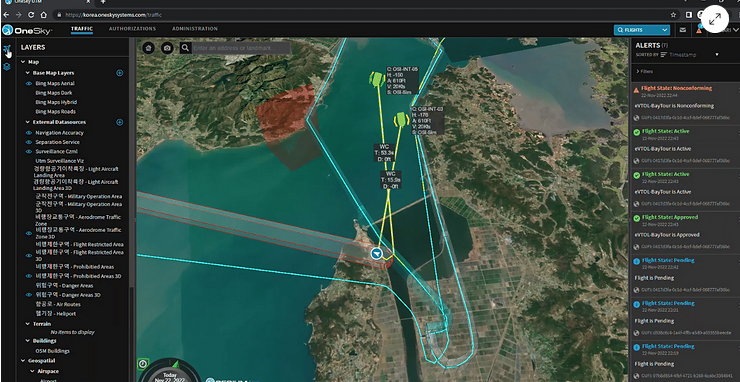Screen dimensions: 740x382
Task: Open the Flight State: Nonconforming alert
Action: (677, 88)
